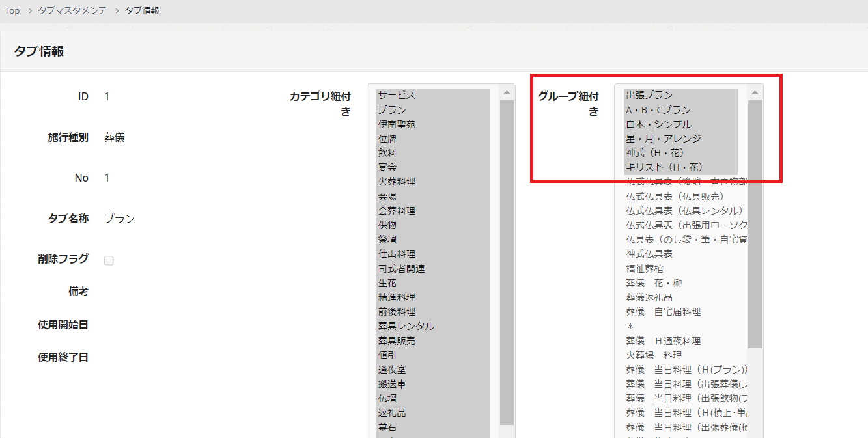Choose 火葬料理 from the category list
868x438 pixels.
(397, 182)
